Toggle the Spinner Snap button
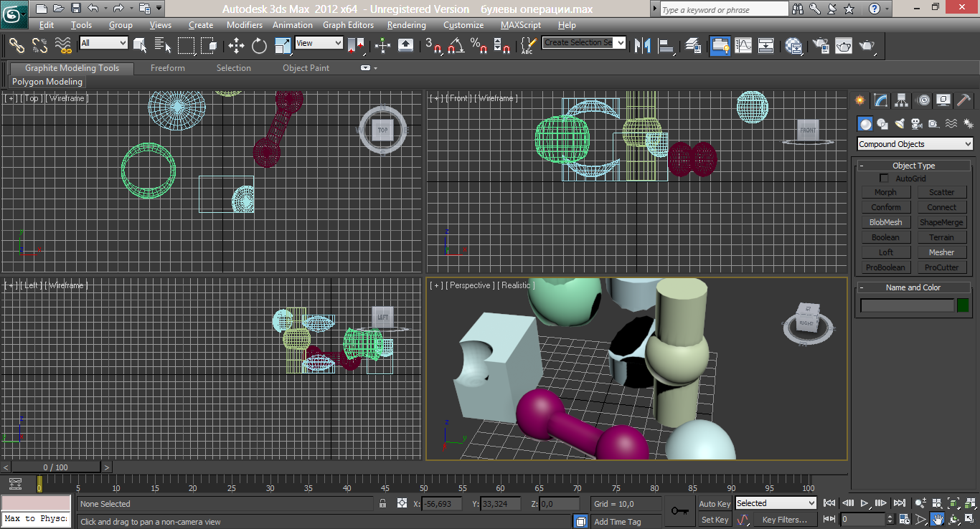 coord(501,46)
